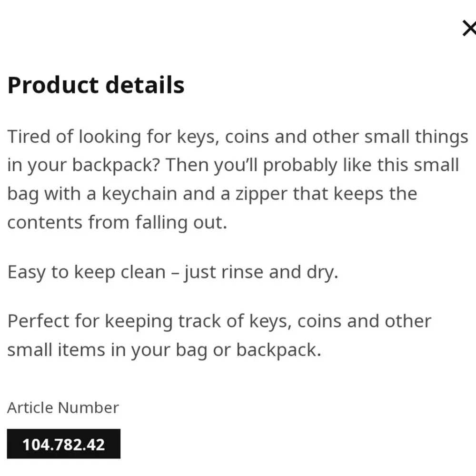
Task: Click the line starting "bag with a keychain"
Action: pyautogui.click(x=212, y=194)
